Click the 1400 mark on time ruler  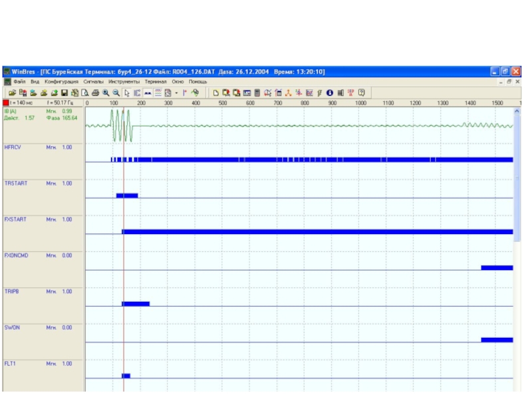(470, 103)
